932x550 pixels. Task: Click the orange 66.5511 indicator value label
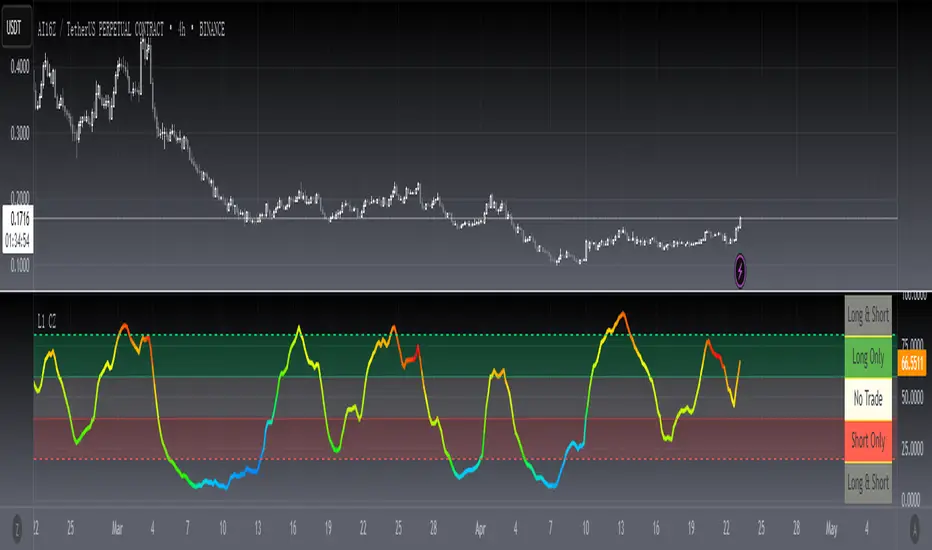911,363
